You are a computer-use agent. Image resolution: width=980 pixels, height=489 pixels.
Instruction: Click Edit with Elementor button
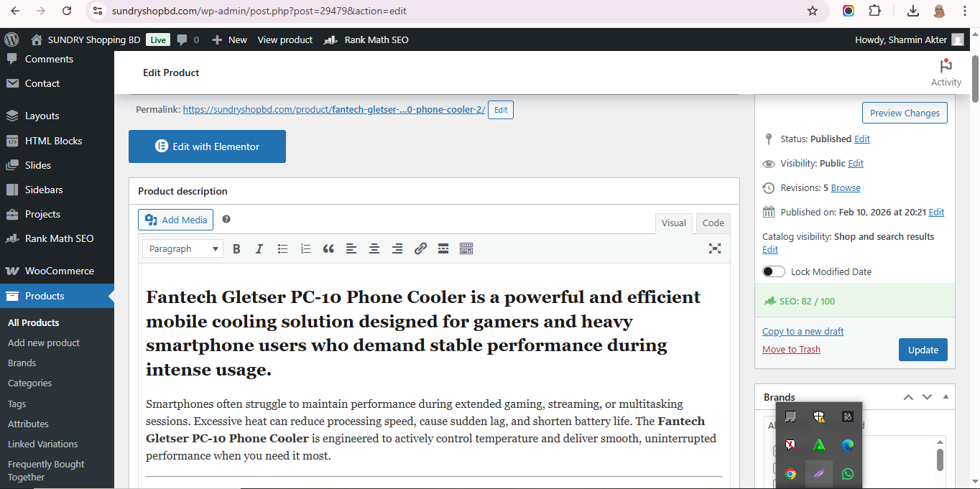click(207, 146)
